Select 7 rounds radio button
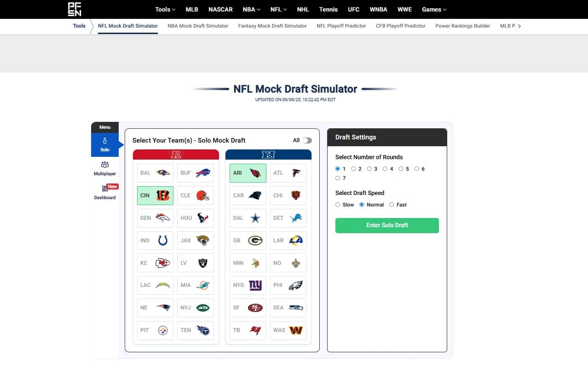Viewport: 588px width, 367px height. tap(338, 178)
